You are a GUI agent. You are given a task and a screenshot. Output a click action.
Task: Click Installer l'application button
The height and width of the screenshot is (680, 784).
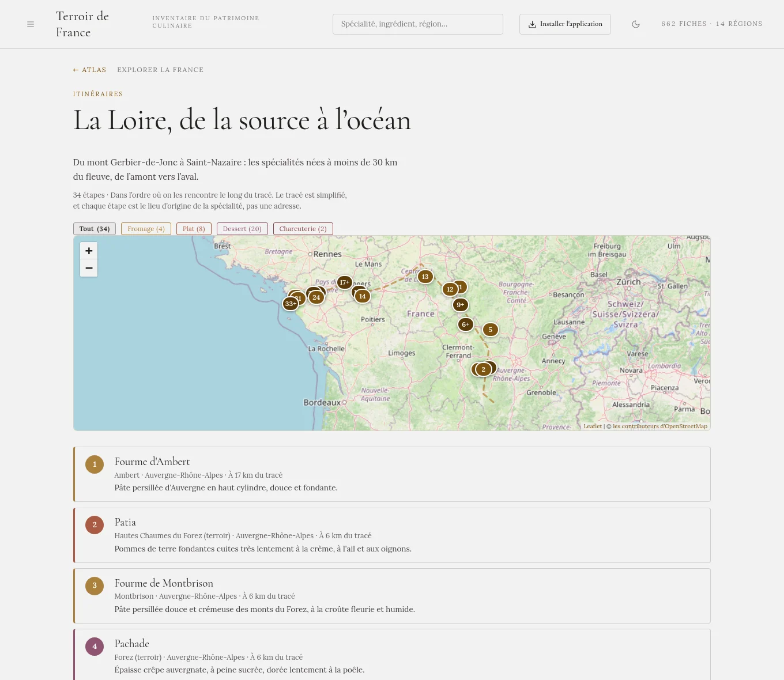coord(565,24)
